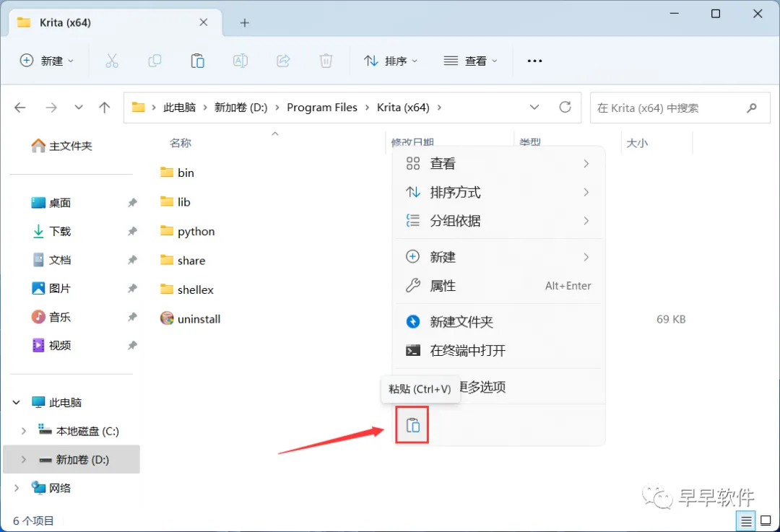Open 图片 in navigation pane
The height and width of the screenshot is (532, 780).
click(x=51, y=288)
